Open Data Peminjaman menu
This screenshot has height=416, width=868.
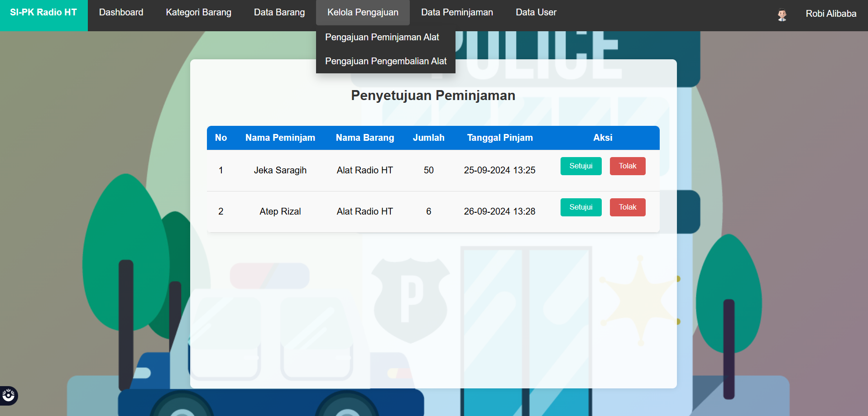(x=457, y=13)
